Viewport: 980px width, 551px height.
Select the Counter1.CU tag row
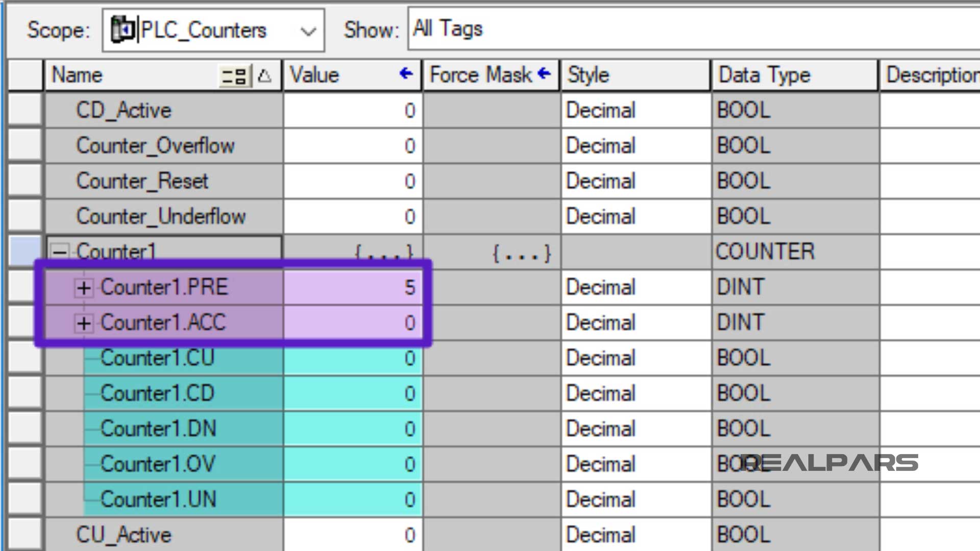click(158, 358)
